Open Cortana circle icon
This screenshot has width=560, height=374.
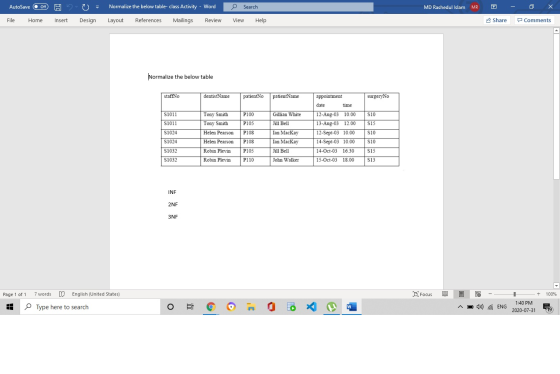point(170,307)
